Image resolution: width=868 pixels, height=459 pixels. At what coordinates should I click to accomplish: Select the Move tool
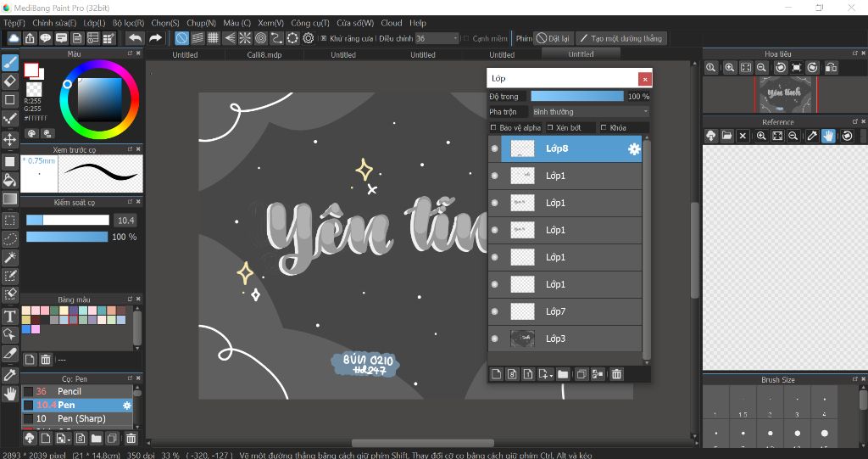click(10, 139)
